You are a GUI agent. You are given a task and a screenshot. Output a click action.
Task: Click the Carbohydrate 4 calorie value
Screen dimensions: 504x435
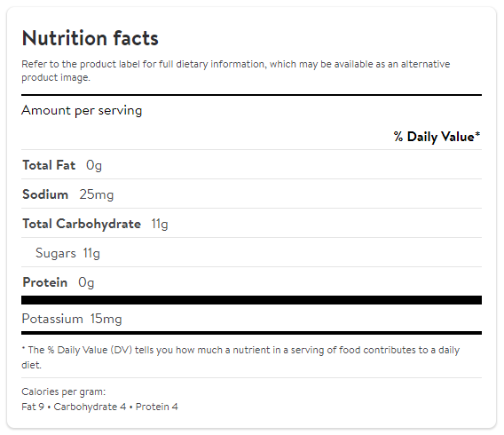click(x=90, y=407)
